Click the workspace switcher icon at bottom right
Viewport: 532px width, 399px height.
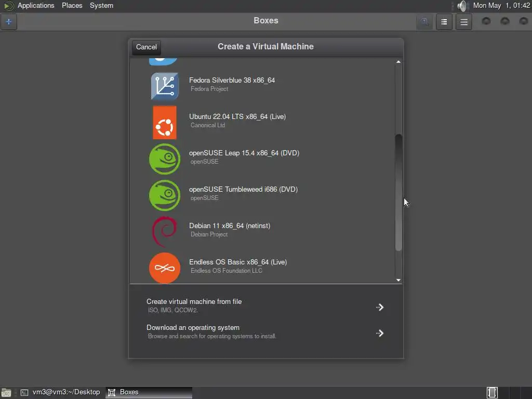492,393
